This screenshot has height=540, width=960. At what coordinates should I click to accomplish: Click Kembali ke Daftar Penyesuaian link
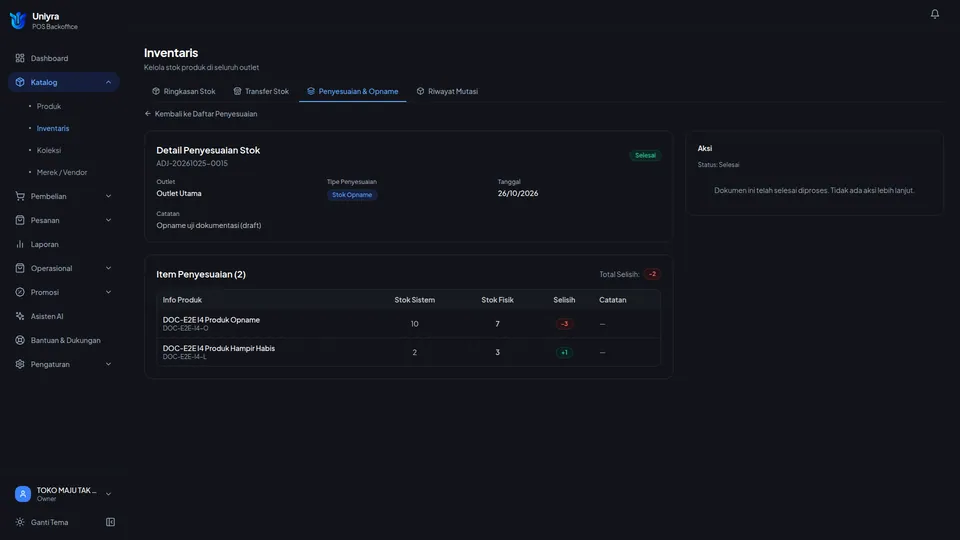201,114
